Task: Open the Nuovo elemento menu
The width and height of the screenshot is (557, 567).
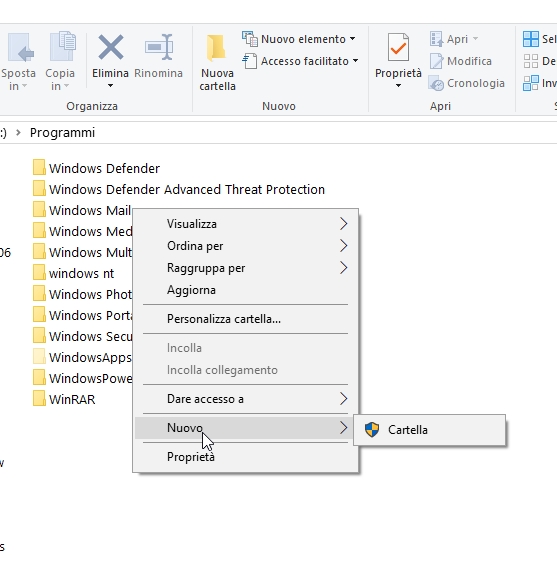Action: [299, 39]
